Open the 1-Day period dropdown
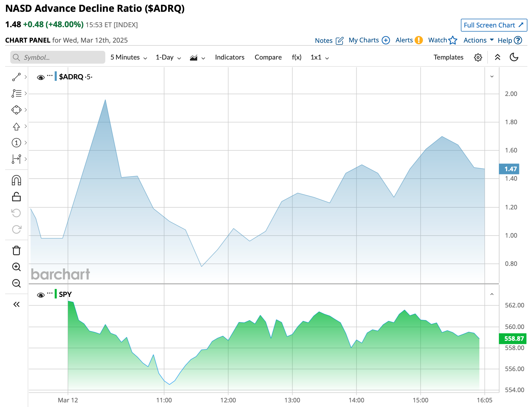Screen dimensions: 532x407 [x=168, y=57]
